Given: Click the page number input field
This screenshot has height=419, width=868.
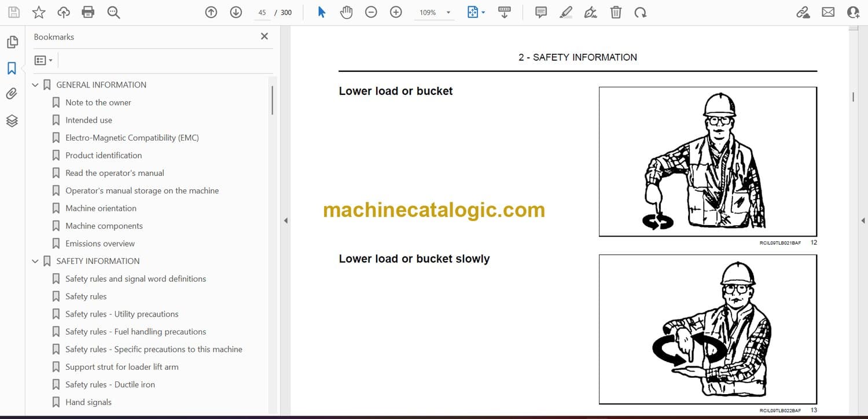Looking at the screenshot, I should 262,12.
